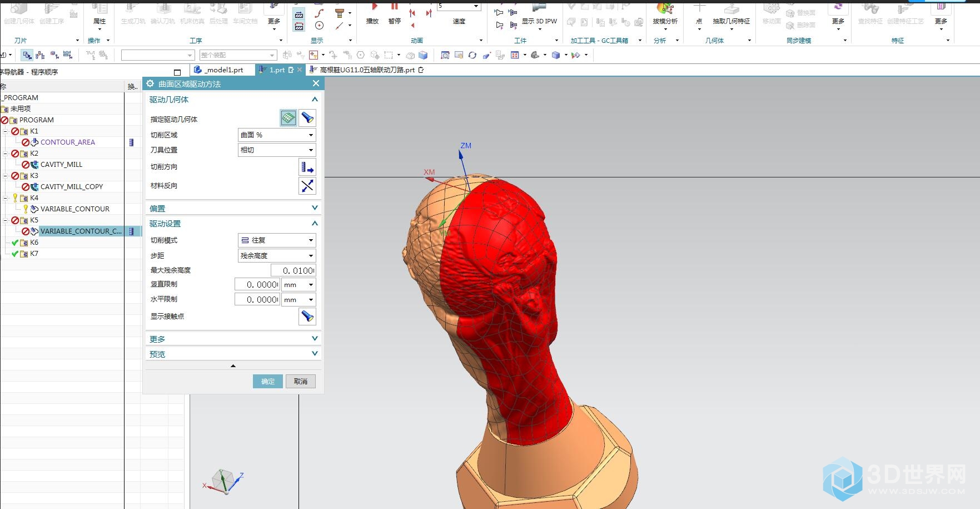Click dialog collapse triangle above 确定
The image size is (980, 509).
(x=233, y=366)
